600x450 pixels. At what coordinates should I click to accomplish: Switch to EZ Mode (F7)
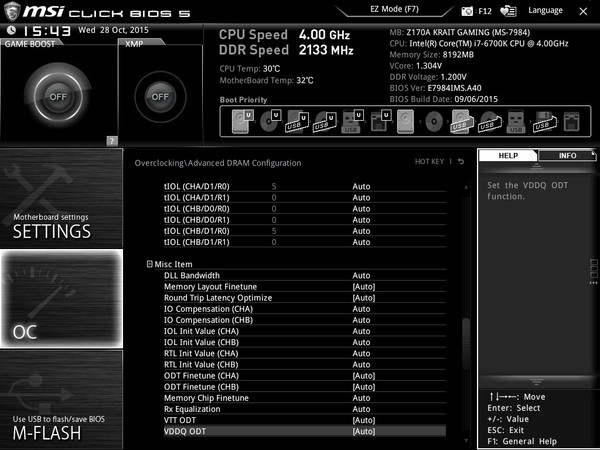(395, 9)
